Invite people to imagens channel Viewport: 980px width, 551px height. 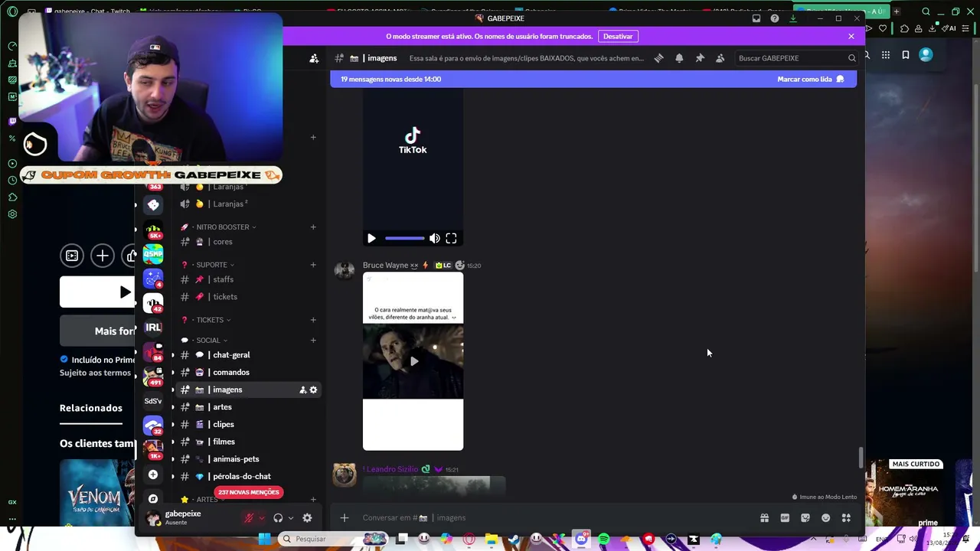point(303,390)
